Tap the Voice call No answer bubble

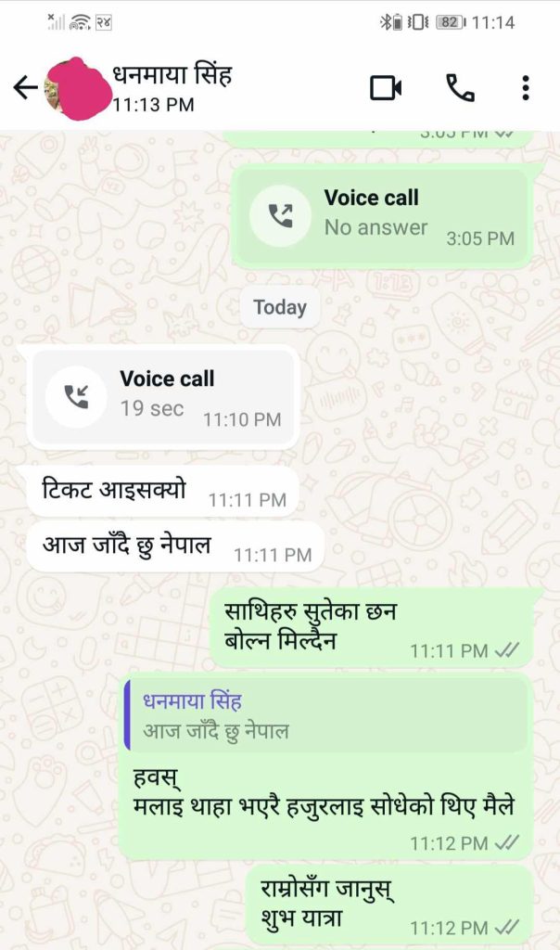pyautogui.click(x=381, y=216)
